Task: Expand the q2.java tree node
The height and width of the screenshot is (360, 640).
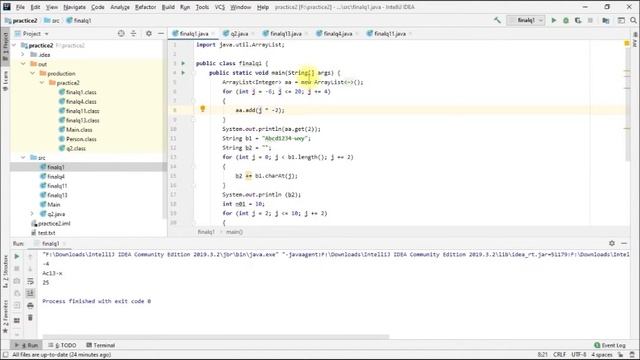Action: click(x=33, y=214)
